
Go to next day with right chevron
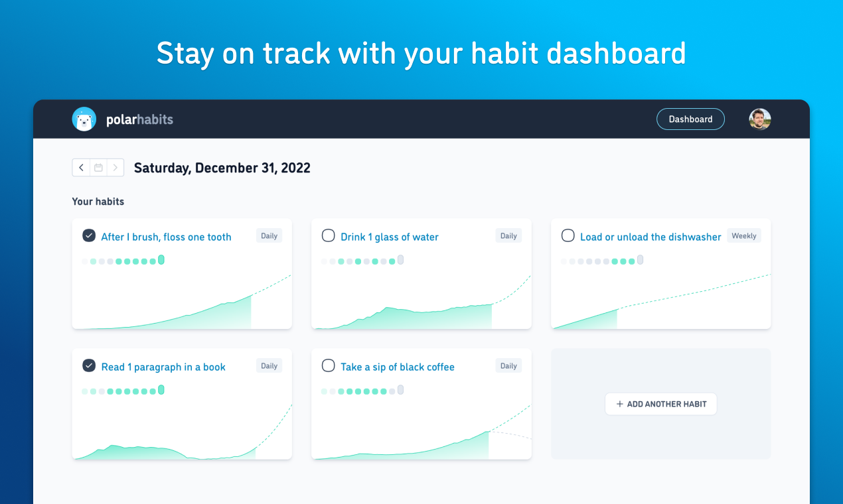115,168
